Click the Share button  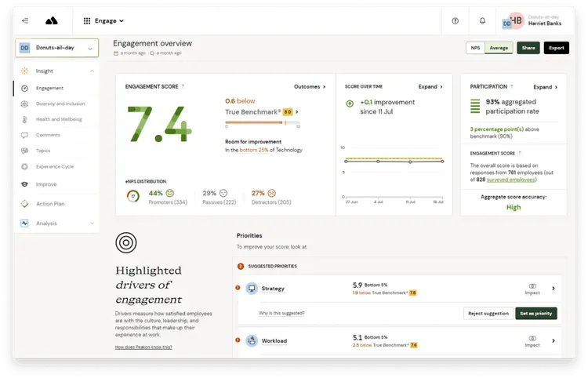(528, 48)
